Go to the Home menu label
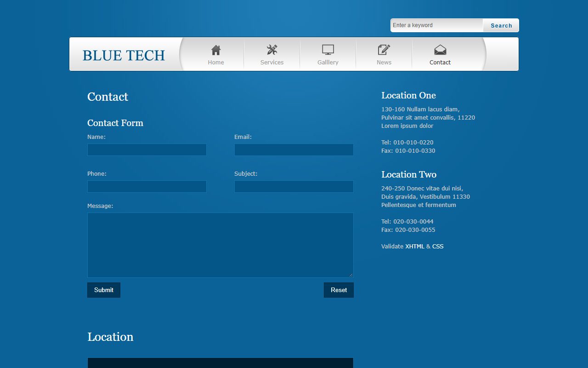 click(x=216, y=63)
